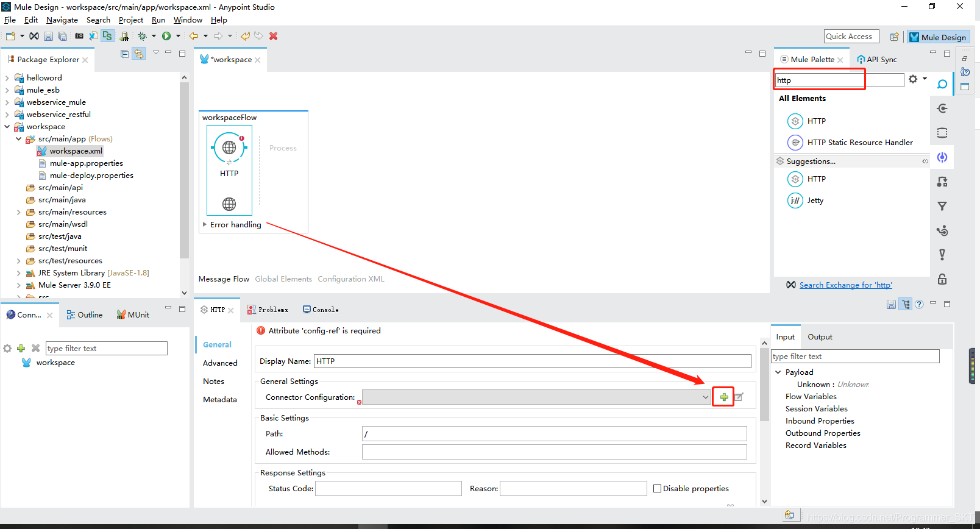
Task: Switch to the Output tab
Action: point(820,337)
